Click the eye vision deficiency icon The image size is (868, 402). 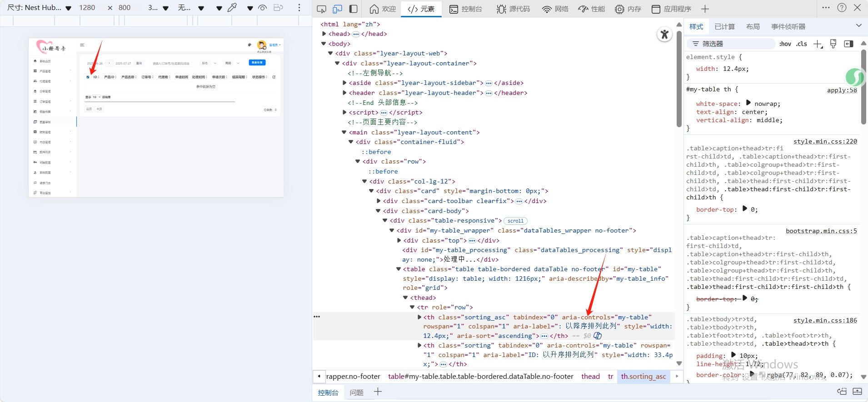click(262, 8)
